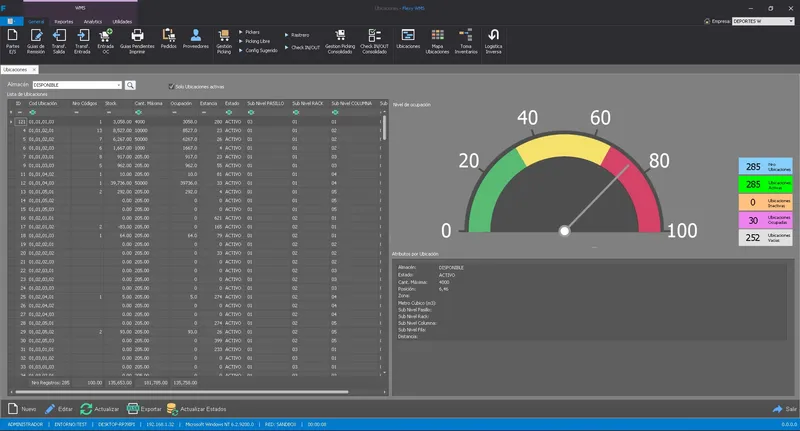Open Transf. Salida icon
This screenshot has height=431, width=800.
point(59,36)
